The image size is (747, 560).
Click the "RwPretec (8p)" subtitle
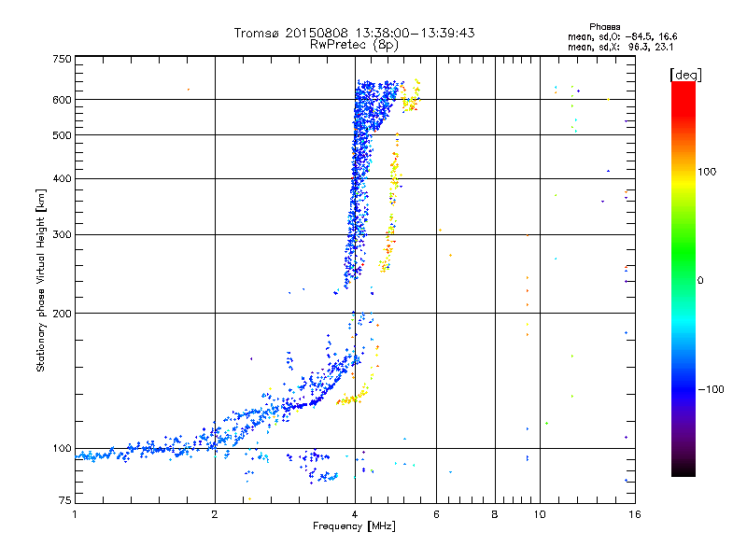click(x=354, y=45)
